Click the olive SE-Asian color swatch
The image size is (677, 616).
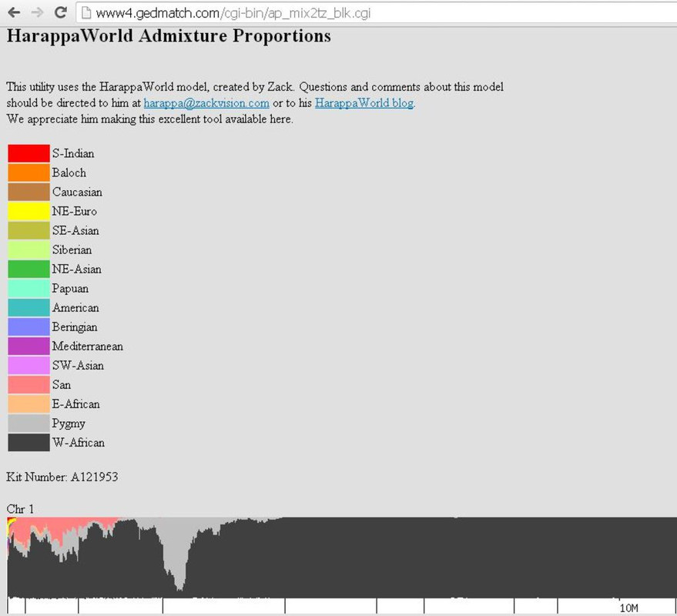[x=29, y=230]
